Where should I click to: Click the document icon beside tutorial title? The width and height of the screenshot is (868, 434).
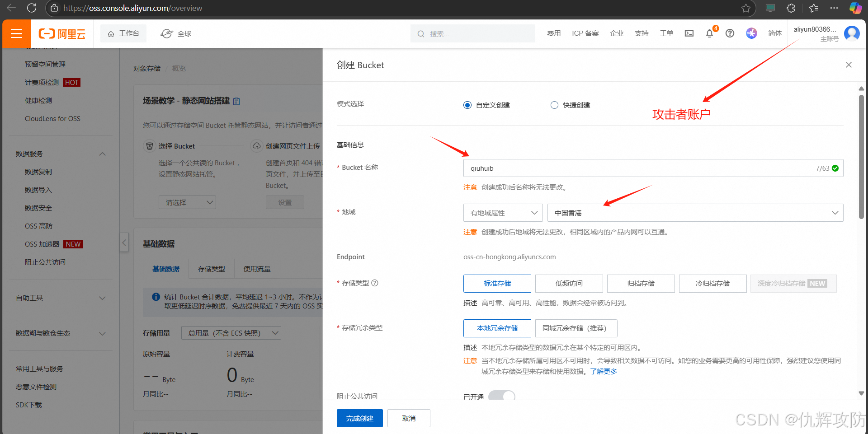point(236,101)
